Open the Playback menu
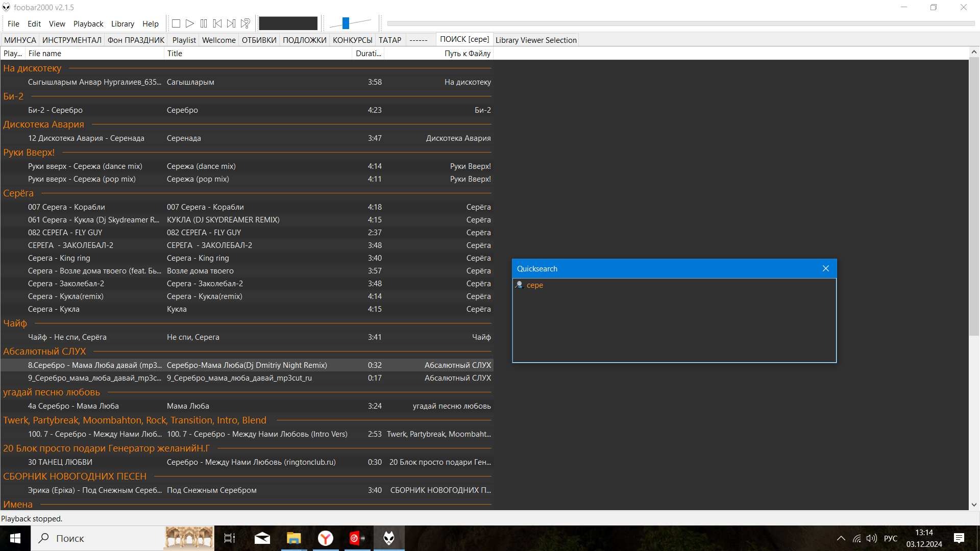Screen dimensions: 980x551 (88, 24)
